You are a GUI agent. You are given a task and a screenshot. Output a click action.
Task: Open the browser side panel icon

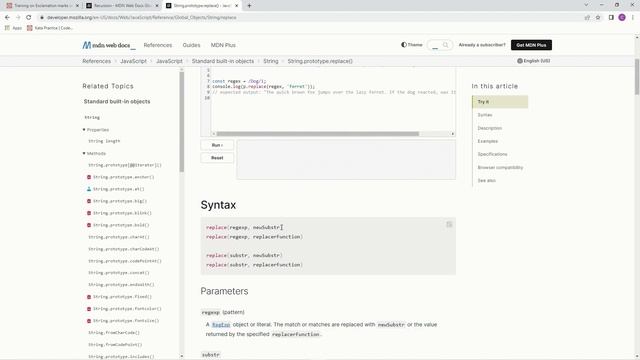(611, 18)
